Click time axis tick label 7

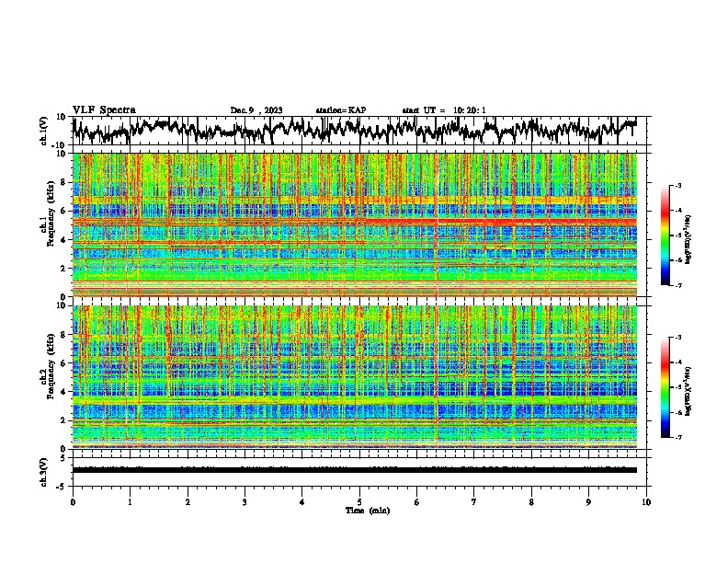[x=474, y=502]
